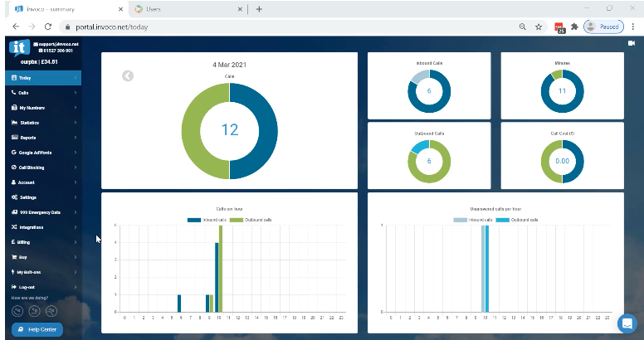Screen dimensions: 644x340
Task: Expand the Settings chevron
Action: coord(76,197)
